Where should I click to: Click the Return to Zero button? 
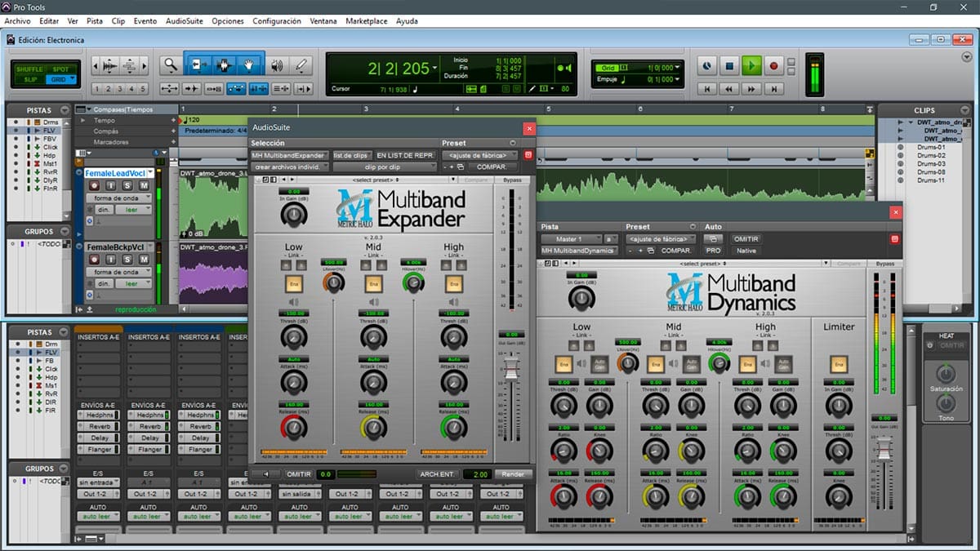coord(707,88)
